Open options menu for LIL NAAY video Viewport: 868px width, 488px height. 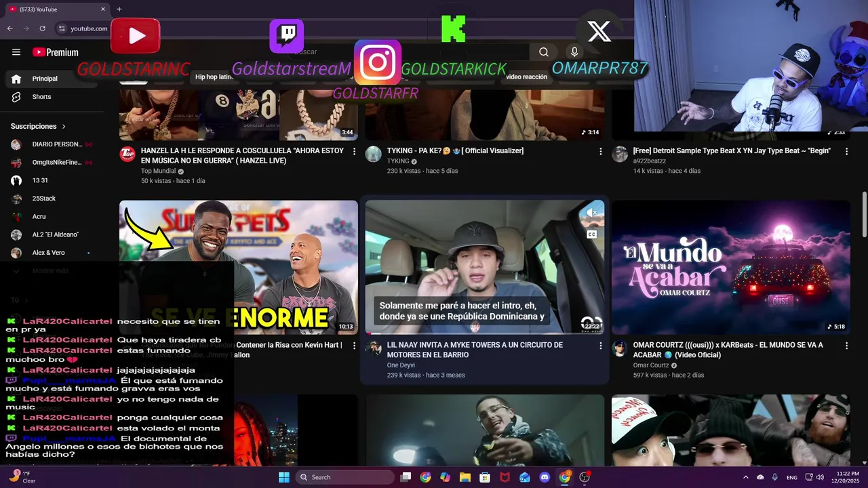[x=600, y=346]
